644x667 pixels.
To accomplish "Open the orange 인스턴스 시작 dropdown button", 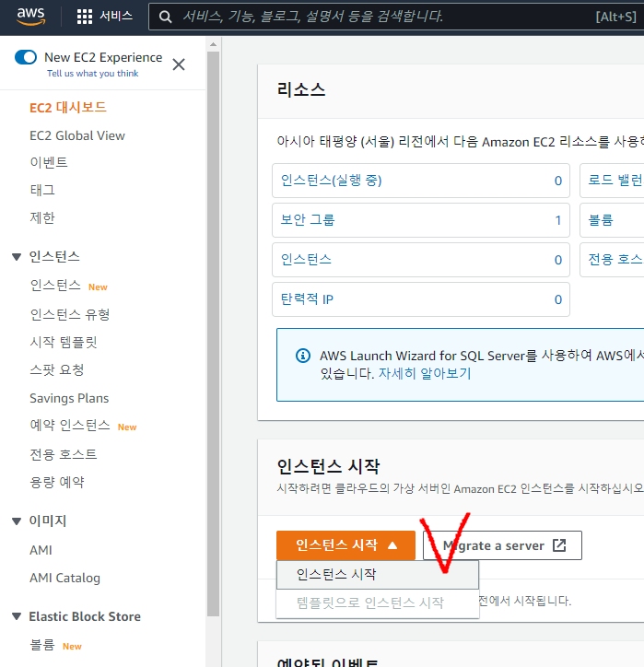I will (345, 544).
